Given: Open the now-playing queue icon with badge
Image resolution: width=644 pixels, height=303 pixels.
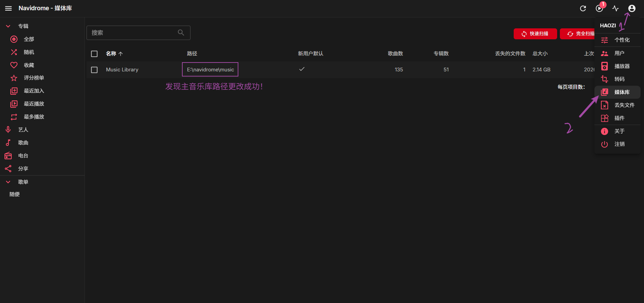Looking at the screenshot, I should click(x=600, y=8).
